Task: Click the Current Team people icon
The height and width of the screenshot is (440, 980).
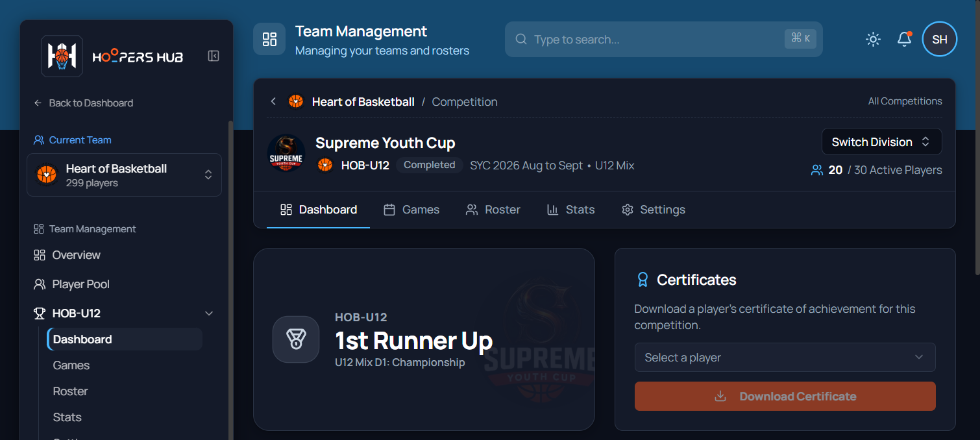Action: pyautogui.click(x=39, y=140)
